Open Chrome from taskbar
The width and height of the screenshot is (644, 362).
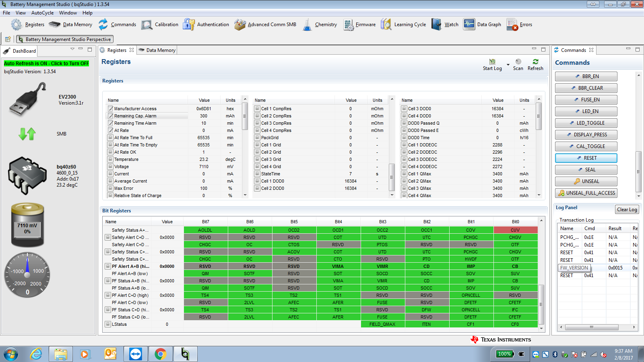160,354
